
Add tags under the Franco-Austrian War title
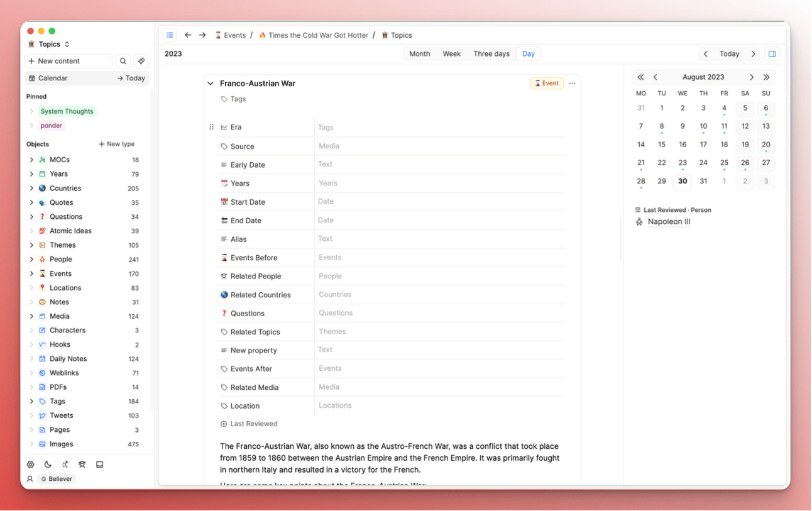coord(233,99)
